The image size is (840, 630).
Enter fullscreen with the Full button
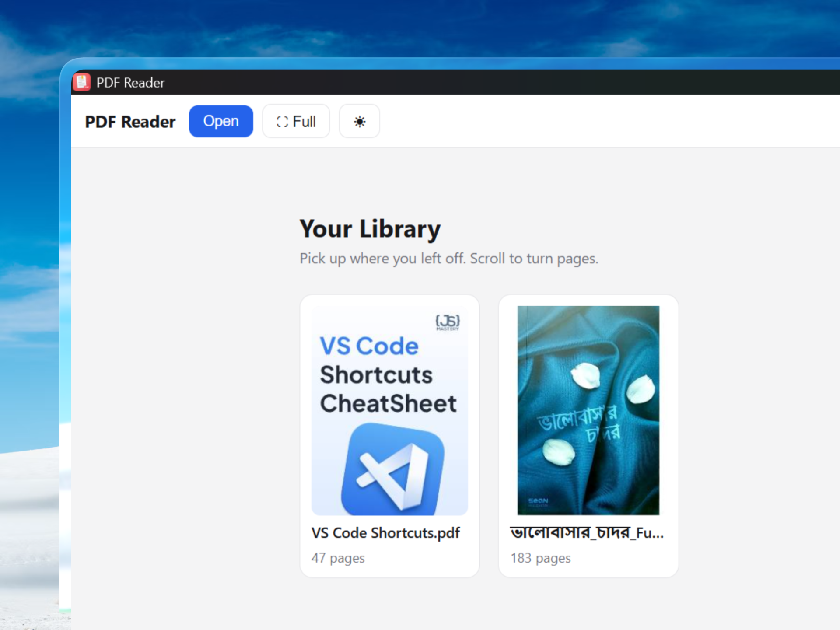296,121
